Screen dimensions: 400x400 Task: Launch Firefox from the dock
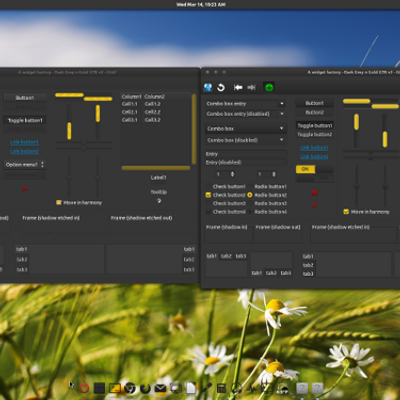[x=145, y=388]
